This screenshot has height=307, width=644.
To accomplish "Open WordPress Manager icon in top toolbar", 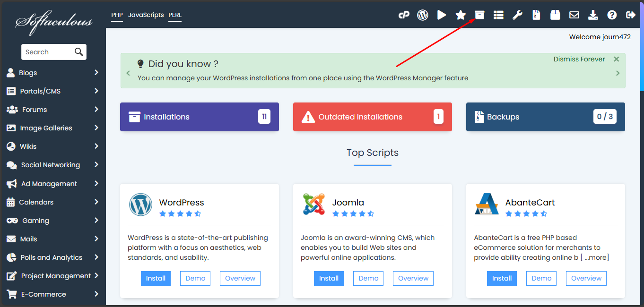I will click(x=422, y=15).
